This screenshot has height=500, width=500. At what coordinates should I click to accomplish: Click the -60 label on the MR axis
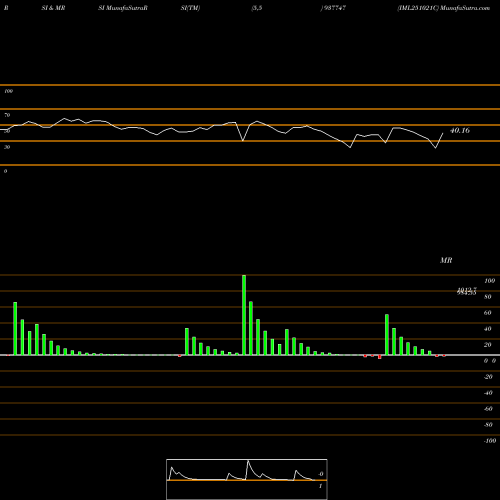coord(488,409)
